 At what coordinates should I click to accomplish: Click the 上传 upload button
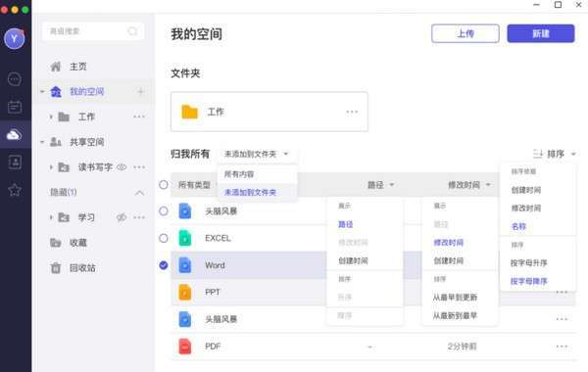(x=465, y=33)
